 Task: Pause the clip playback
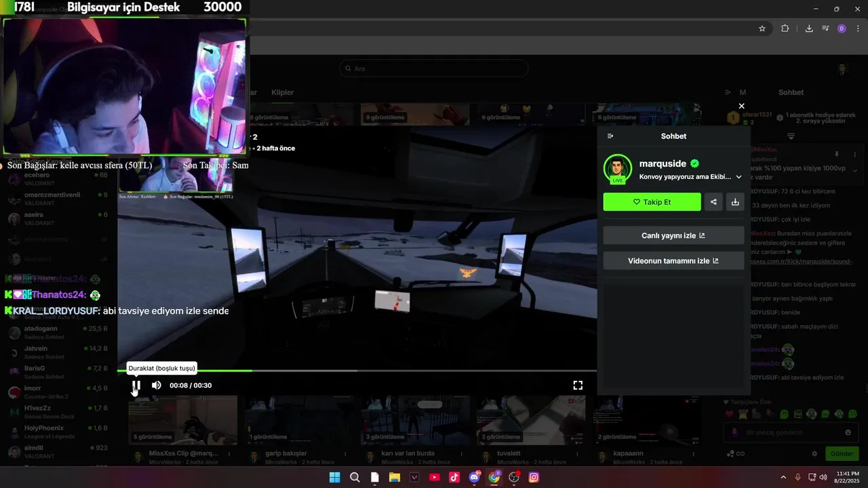click(136, 386)
